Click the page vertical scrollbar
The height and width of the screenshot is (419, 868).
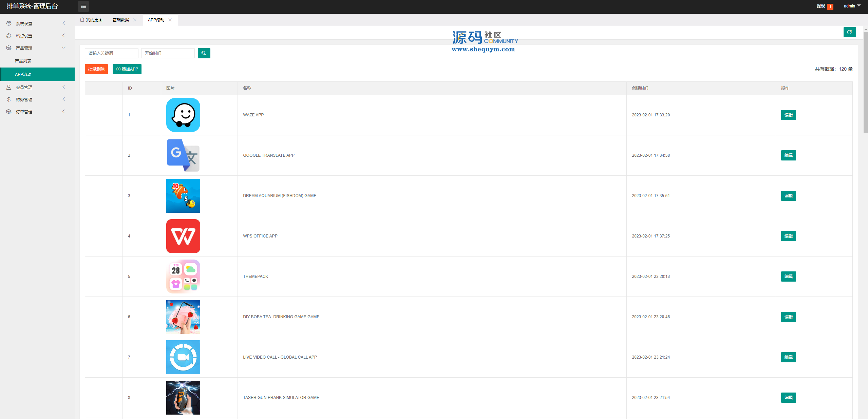point(866,82)
